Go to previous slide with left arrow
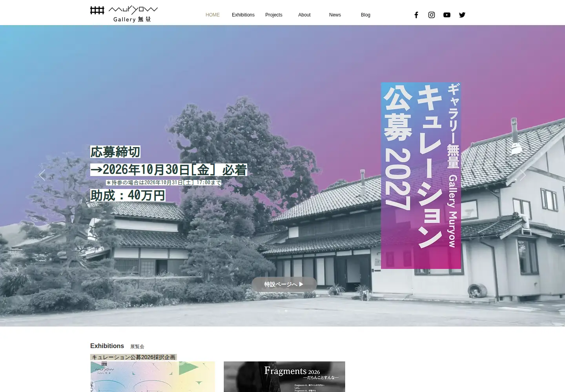This screenshot has height=392, width=565. coord(42,175)
